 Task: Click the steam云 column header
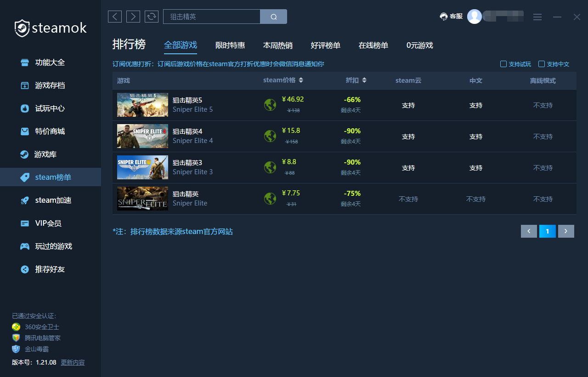408,80
